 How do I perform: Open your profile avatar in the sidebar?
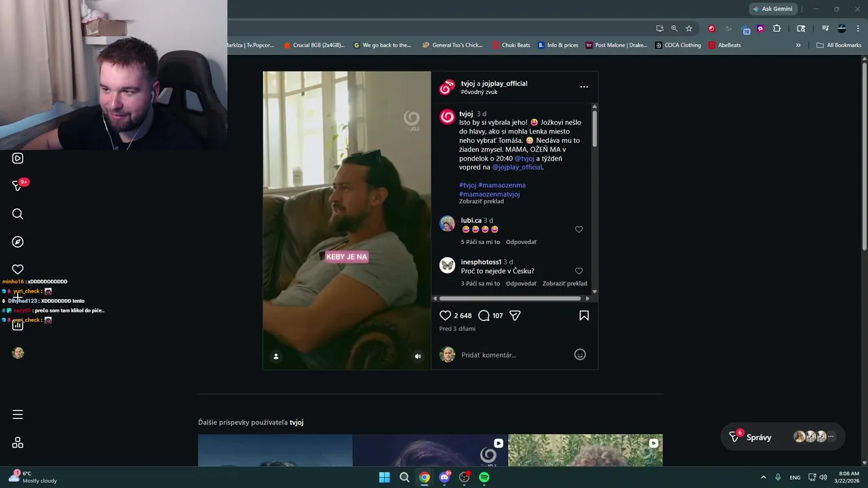click(18, 353)
